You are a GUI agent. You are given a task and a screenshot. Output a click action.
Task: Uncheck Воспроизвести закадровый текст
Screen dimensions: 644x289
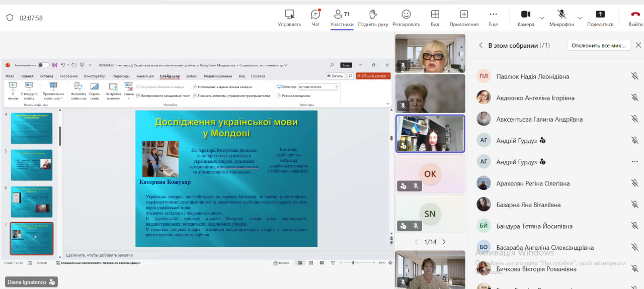coord(138,95)
